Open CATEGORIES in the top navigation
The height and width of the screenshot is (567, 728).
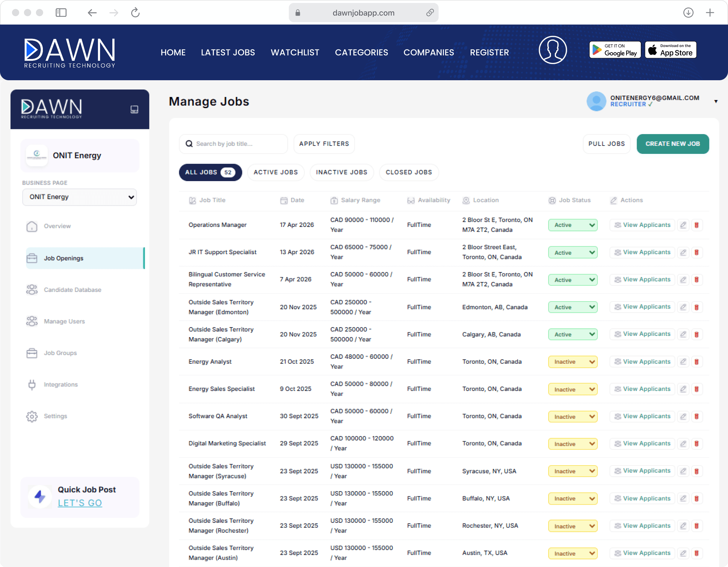point(361,52)
